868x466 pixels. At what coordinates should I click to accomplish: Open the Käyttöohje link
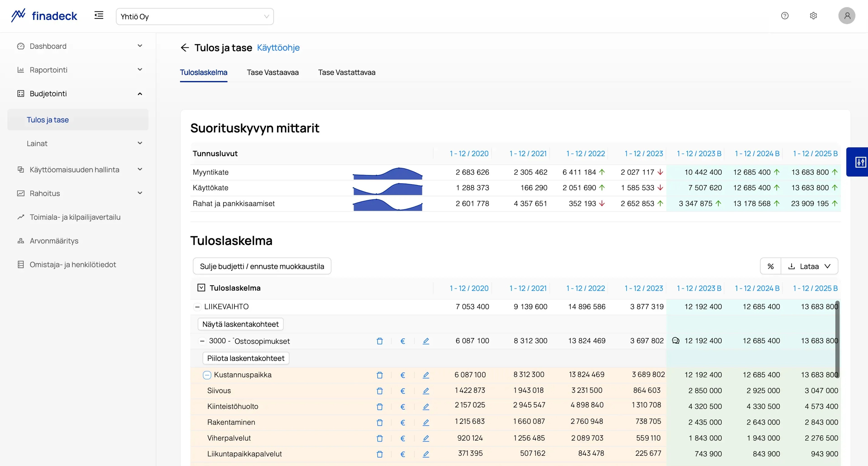(278, 48)
